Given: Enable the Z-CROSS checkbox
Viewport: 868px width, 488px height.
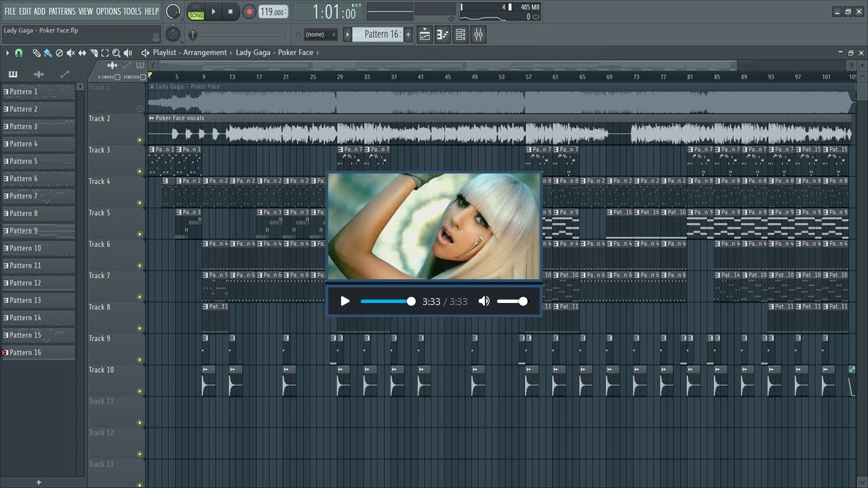Looking at the screenshot, I should coord(117,77).
